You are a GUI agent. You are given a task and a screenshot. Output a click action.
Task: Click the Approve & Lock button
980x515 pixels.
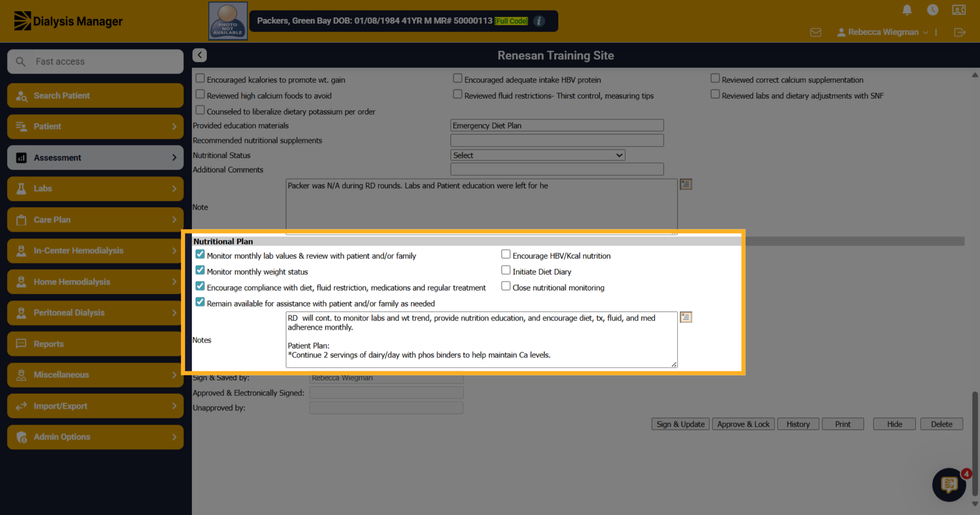pos(743,424)
